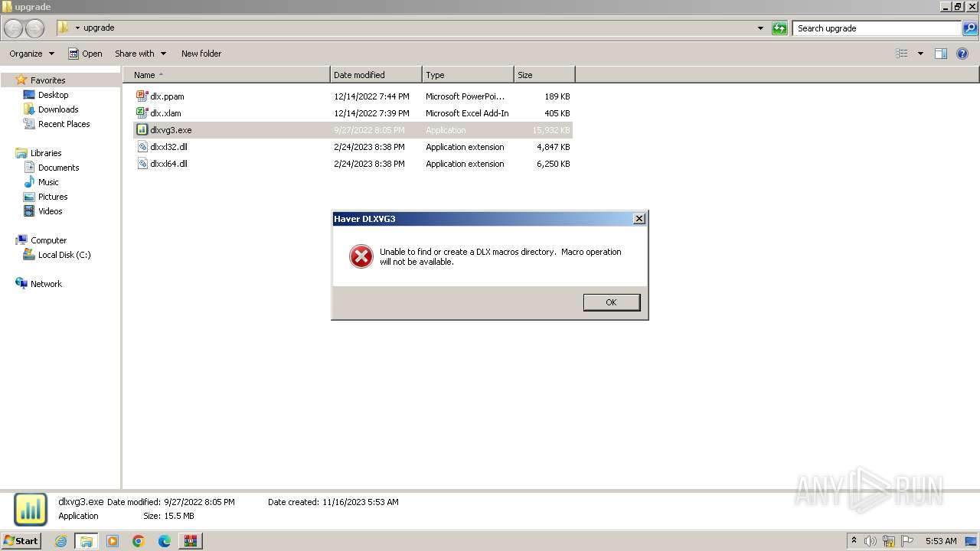Select the dlxxl64.dll file icon
Viewport: 980px width, 551px height.
pyautogui.click(x=142, y=164)
